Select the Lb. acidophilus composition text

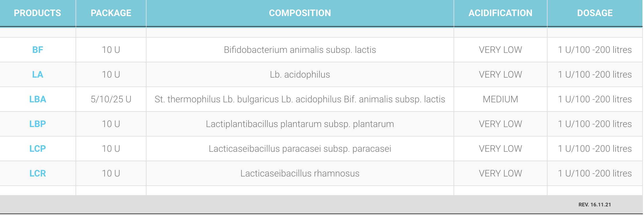tap(300, 74)
